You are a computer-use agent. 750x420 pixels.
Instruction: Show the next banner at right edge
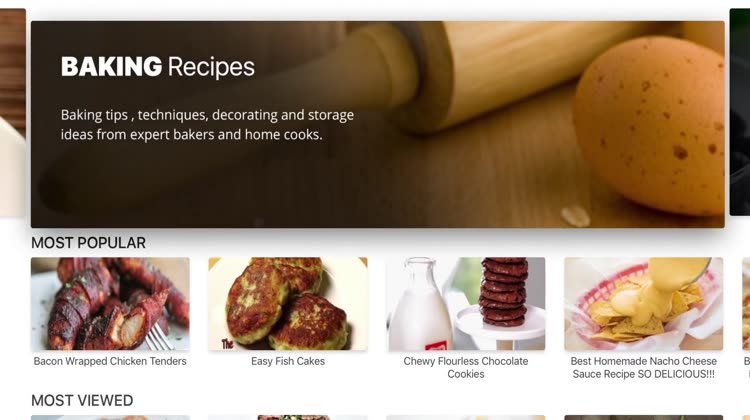[739, 113]
